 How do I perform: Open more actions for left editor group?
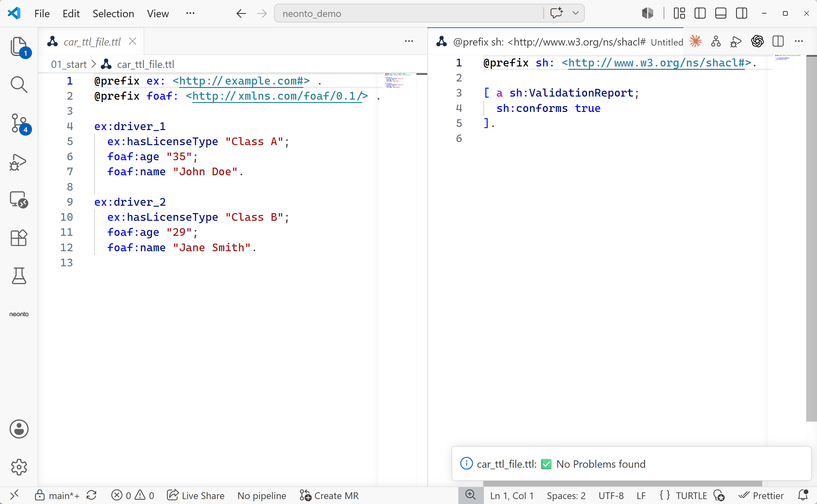(409, 41)
